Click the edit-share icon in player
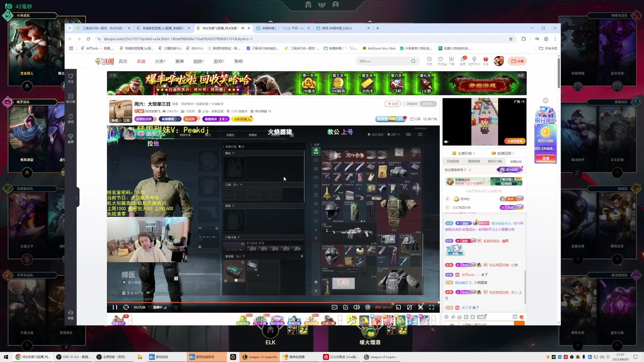Viewport: 644px width, 362px height. click(x=345, y=307)
